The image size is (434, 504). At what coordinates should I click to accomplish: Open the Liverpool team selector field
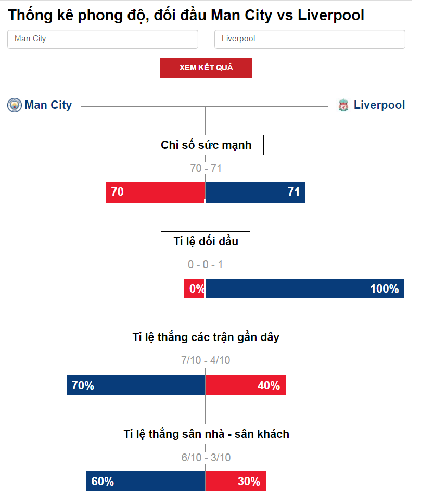[310, 39]
